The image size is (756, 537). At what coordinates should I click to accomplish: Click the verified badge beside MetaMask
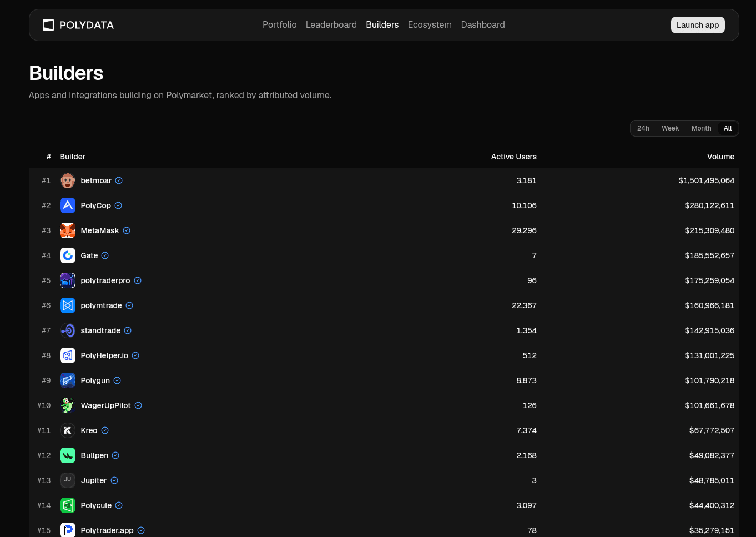tap(127, 230)
